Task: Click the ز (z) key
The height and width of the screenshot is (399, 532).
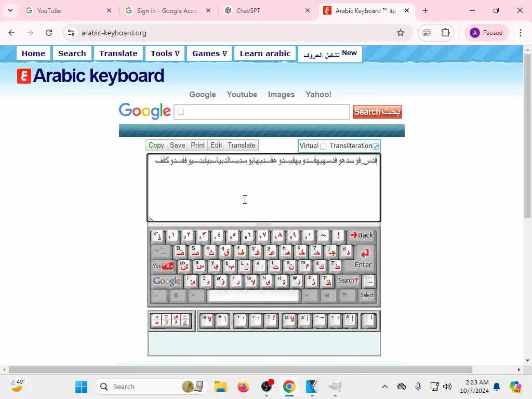Action: point(312,281)
